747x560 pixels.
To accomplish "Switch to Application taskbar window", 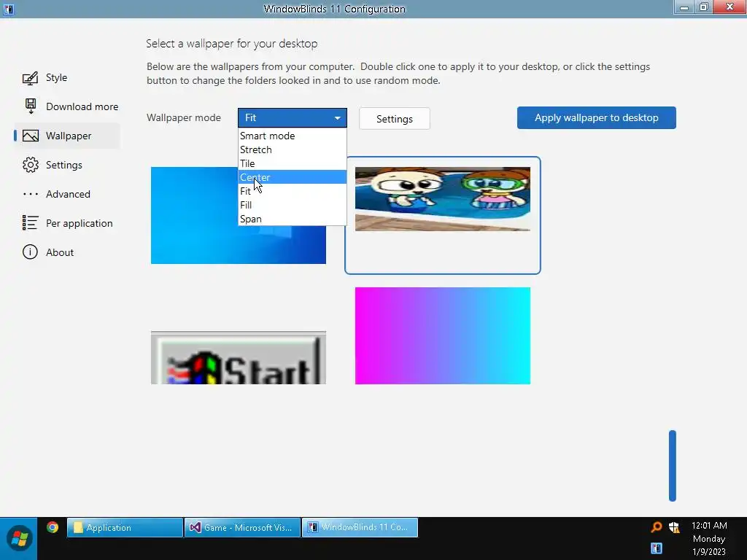I will [125, 528].
